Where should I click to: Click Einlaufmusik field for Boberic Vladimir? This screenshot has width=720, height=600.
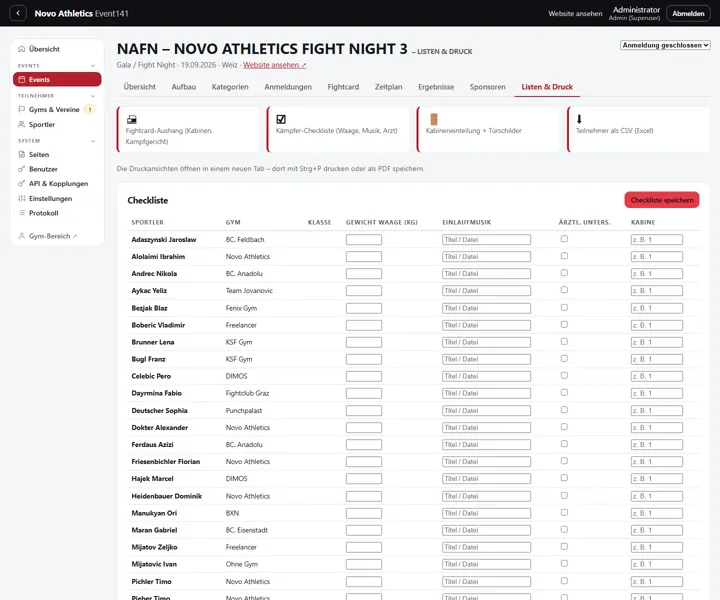tap(486, 325)
